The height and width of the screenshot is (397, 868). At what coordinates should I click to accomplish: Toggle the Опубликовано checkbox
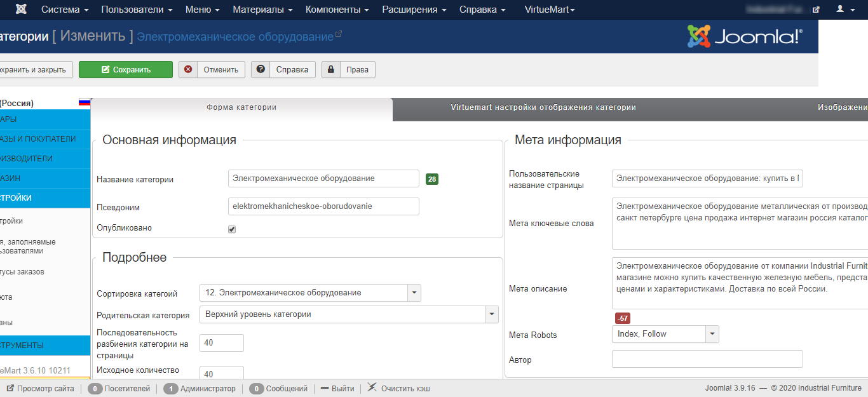click(x=232, y=229)
